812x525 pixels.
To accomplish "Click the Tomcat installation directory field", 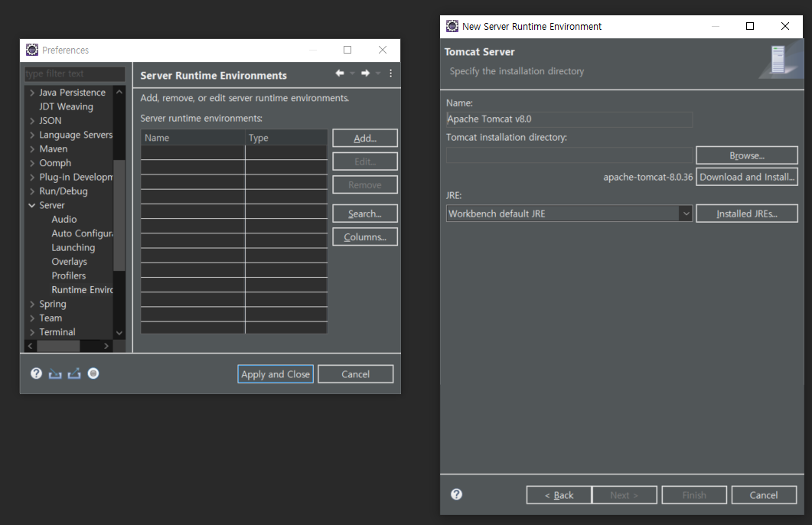I will (569, 155).
